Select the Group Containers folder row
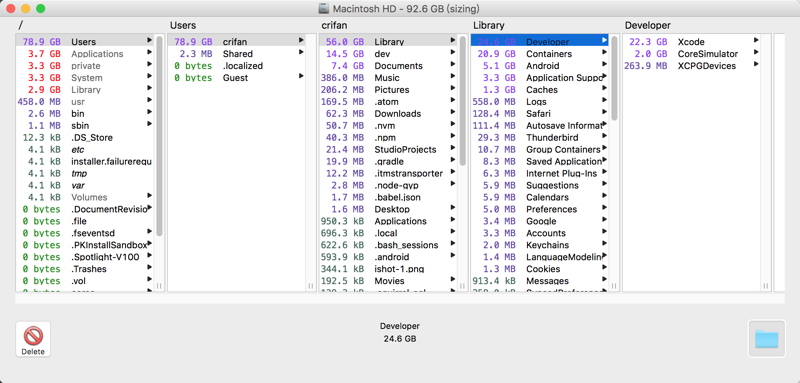This screenshot has height=383, width=800. 540,149
